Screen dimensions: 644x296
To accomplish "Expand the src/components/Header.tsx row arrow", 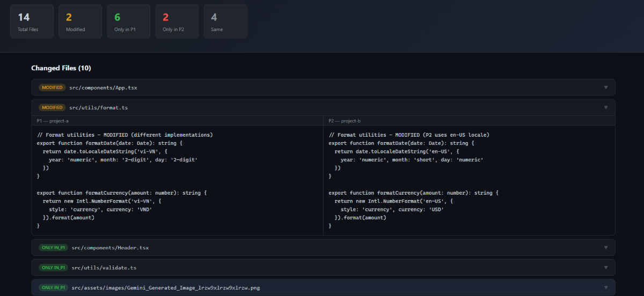I will pyautogui.click(x=606, y=248).
